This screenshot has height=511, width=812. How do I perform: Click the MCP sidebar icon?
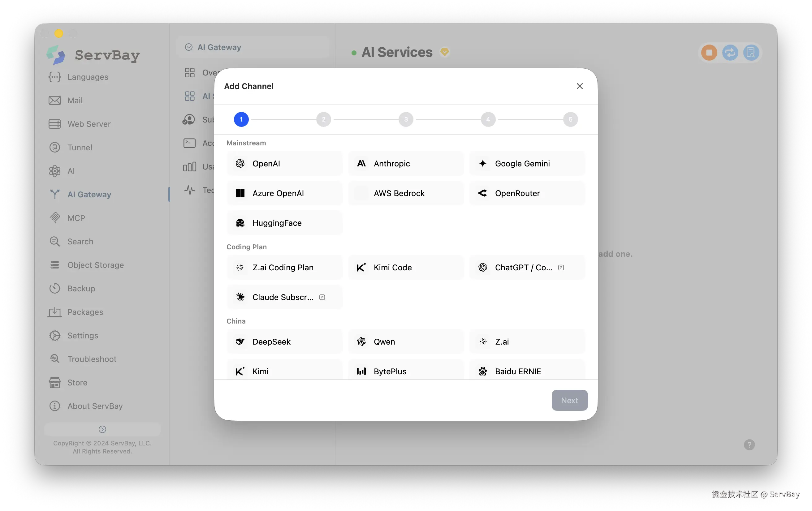(x=55, y=218)
